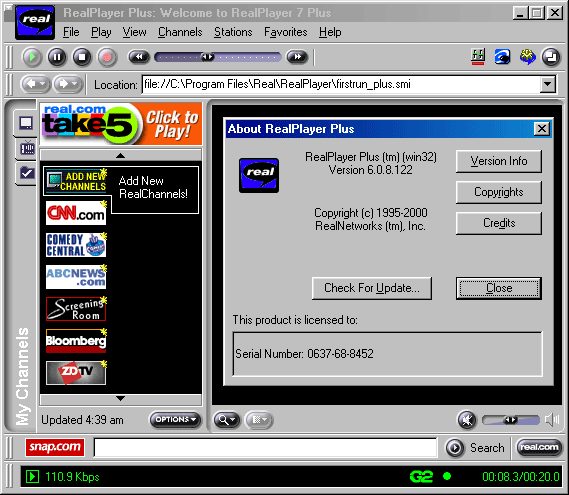Stop playback with the stop button
This screenshot has width=569, height=495.
click(x=82, y=57)
